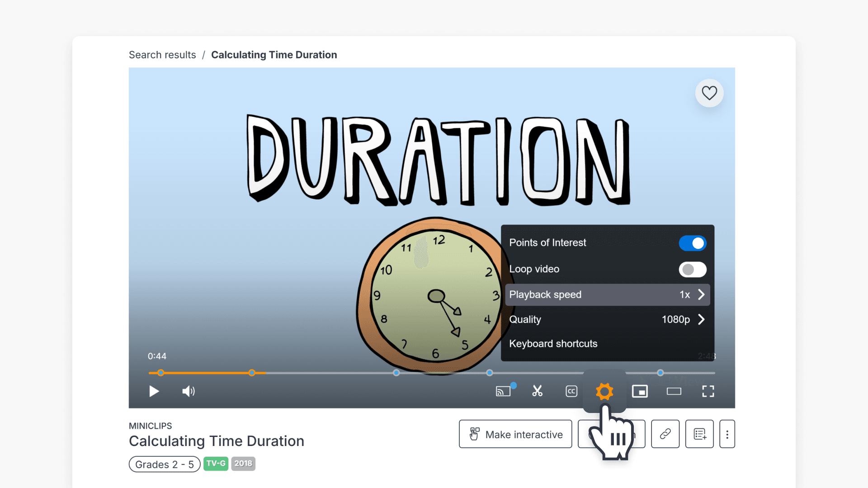Switch to theater mode icon
Image resolution: width=868 pixels, height=488 pixels.
click(674, 391)
